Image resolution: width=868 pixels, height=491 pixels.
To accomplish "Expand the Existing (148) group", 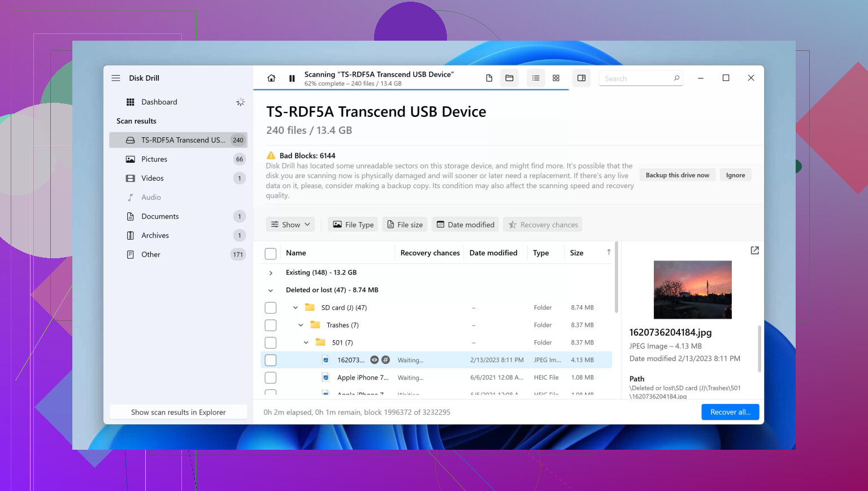I will [271, 273].
